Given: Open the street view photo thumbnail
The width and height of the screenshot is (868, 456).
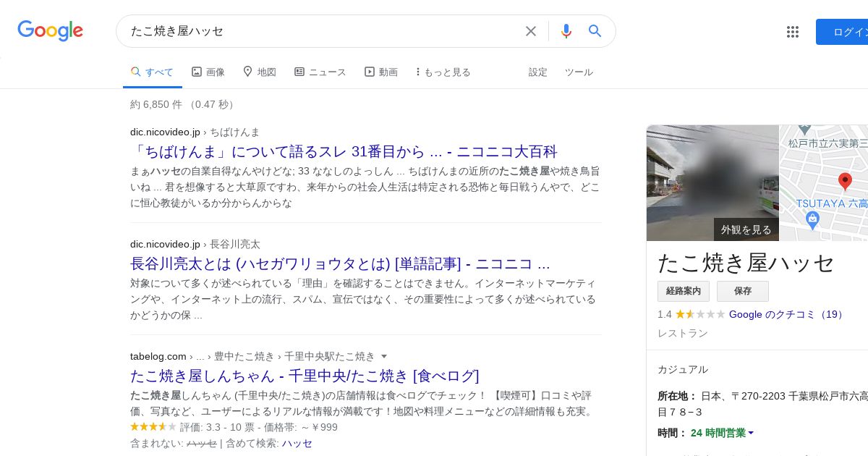Looking at the screenshot, I should [x=712, y=182].
